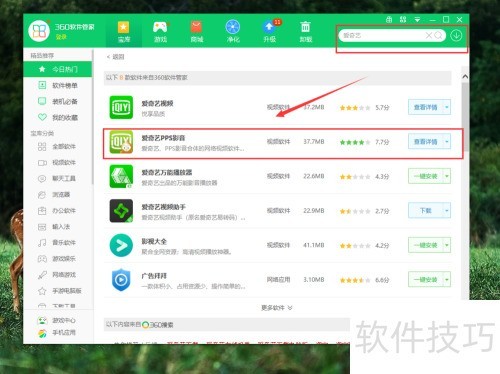Switch to the 游戏 games tab
This screenshot has height=374, width=500.
(160, 32)
